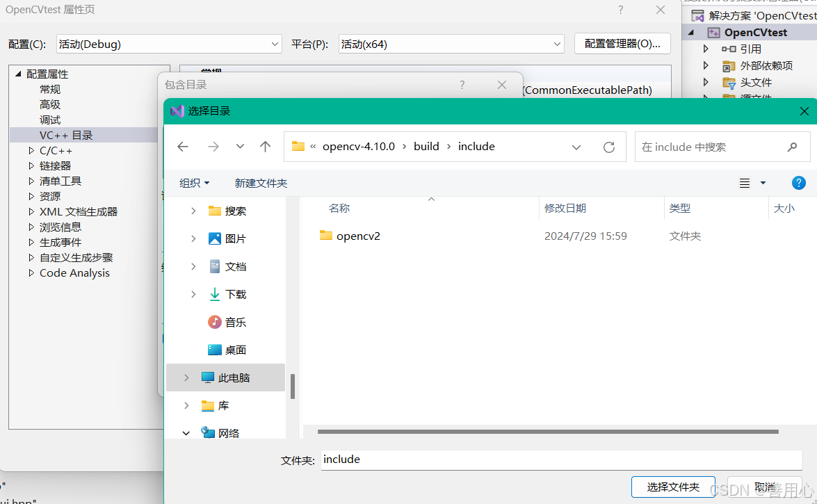The width and height of the screenshot is (817, 504).
Task: Select 生成事件 property node
Action: 60,243
